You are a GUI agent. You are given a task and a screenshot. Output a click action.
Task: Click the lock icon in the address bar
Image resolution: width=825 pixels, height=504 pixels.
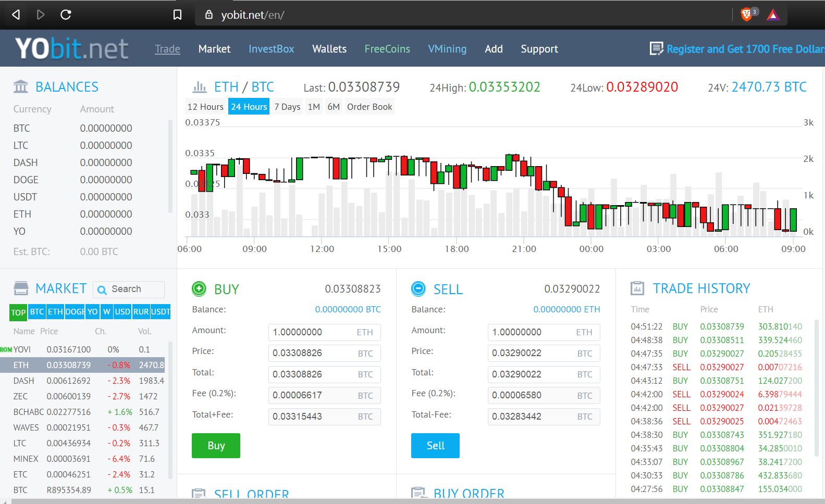[209, 15]
